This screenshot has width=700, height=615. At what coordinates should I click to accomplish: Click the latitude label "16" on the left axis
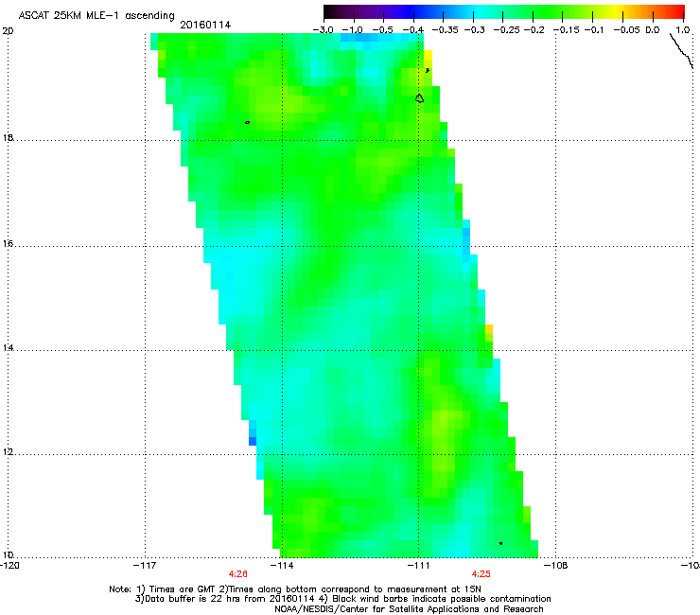pyautogui.click(x=8, y=244)
